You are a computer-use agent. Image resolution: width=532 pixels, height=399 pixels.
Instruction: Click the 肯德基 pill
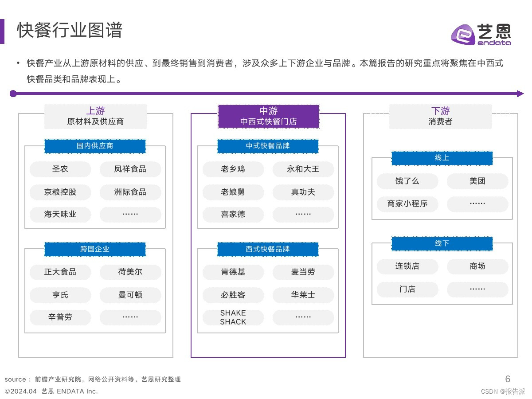pos(233,272)
